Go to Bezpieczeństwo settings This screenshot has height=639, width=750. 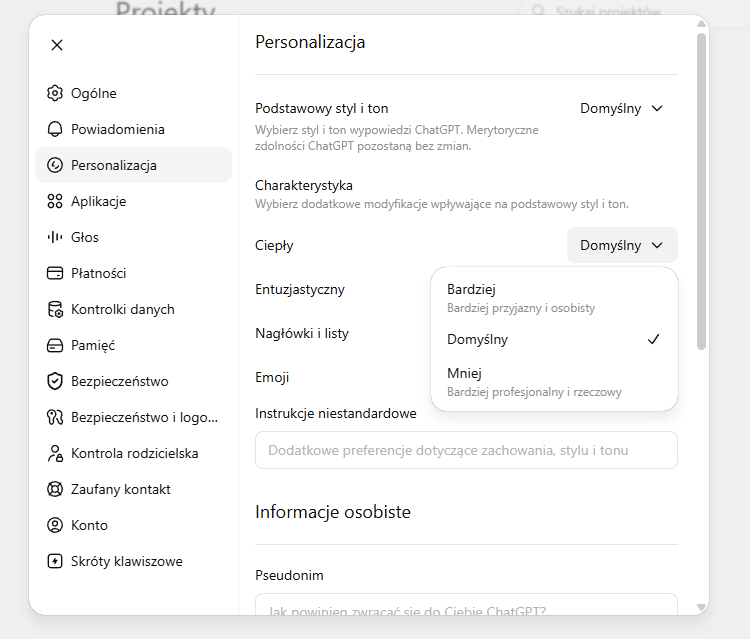pyautogui.click(x=133, y=381)
